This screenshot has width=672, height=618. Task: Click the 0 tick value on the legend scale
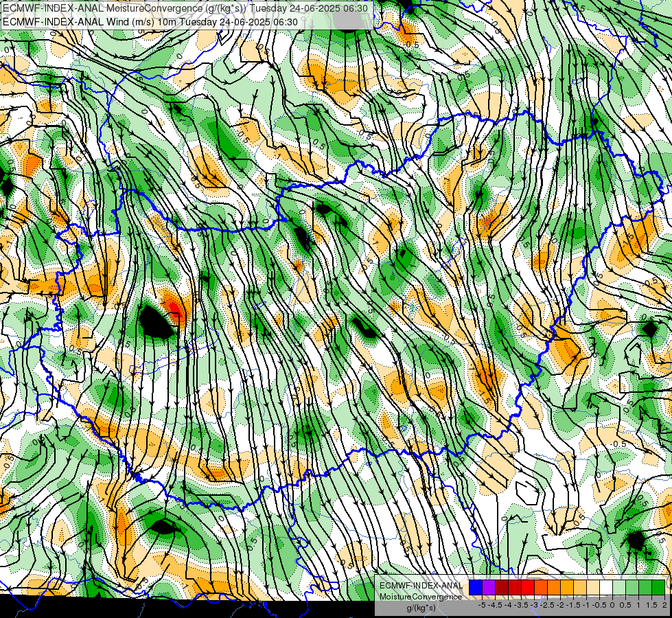612,605
